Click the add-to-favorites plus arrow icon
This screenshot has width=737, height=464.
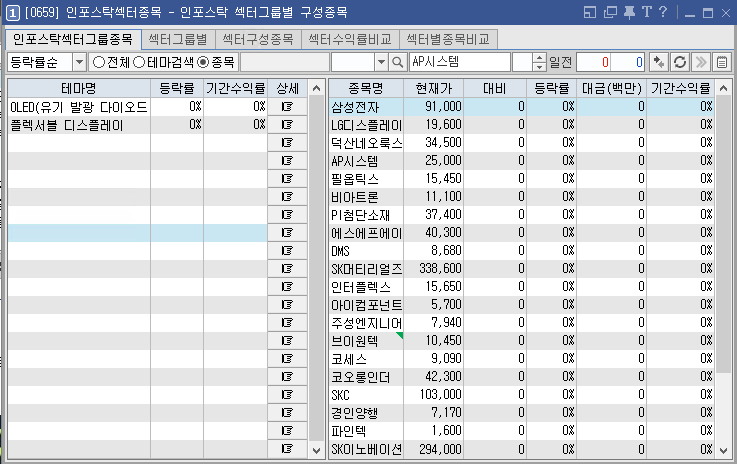click(659, 62)
